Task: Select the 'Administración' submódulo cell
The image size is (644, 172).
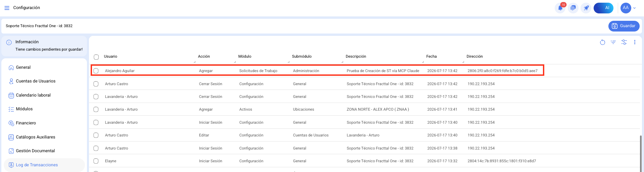Action: tap(306, 71)
